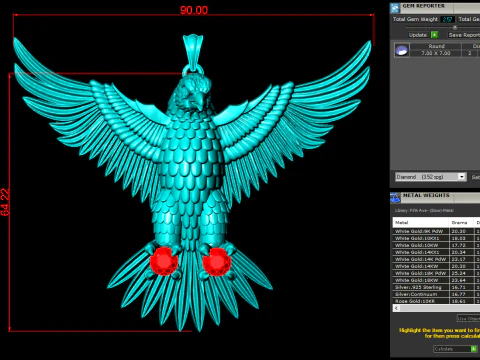
Task: Select the left red round gem
Action: click(164, 261)
